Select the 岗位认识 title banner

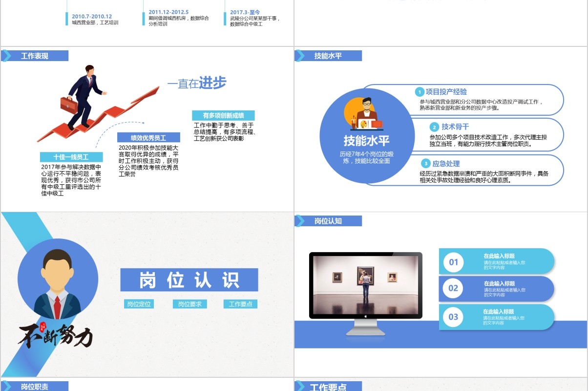[189, 280]
